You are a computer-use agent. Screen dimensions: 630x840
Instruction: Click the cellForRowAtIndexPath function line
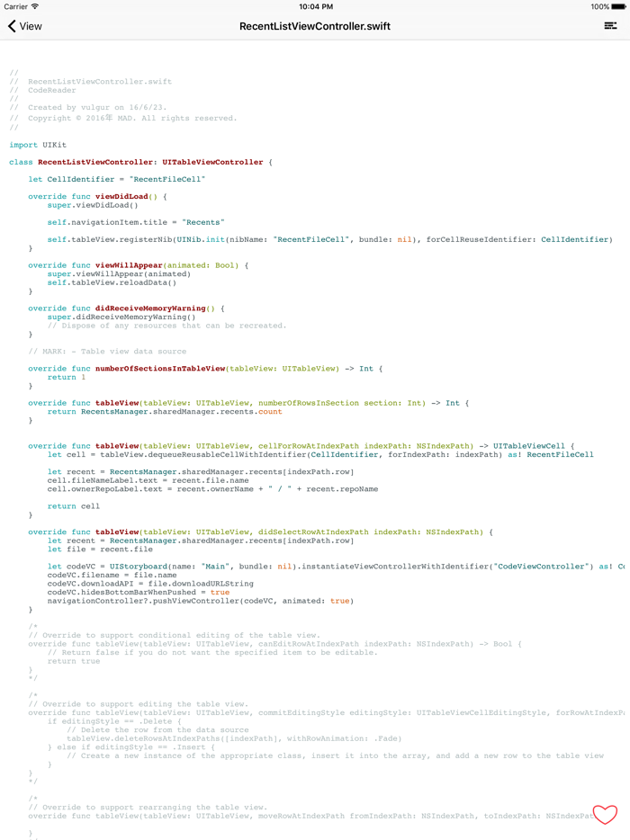coord(301,446)
